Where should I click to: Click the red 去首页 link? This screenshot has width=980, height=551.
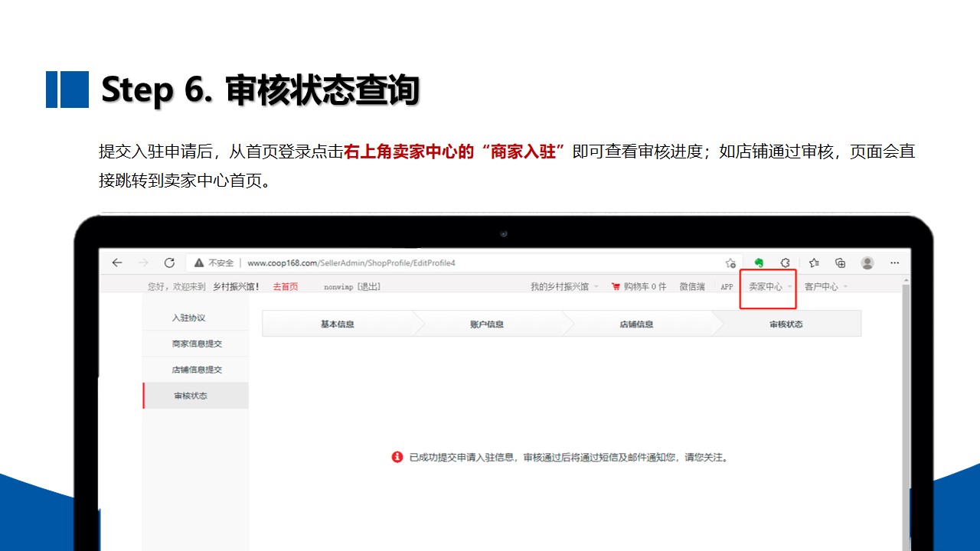285,287
